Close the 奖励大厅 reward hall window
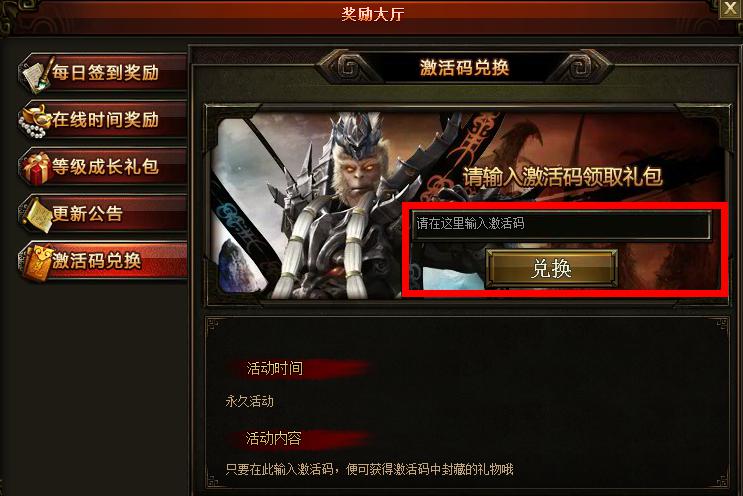Image resolution: width=743 pixels, height=496 pixels. click(731, 9)
